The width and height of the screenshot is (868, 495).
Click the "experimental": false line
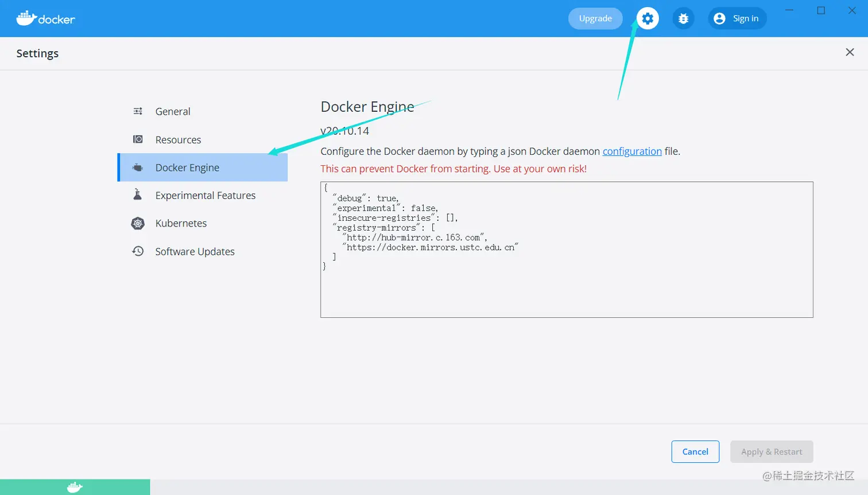tap(385, 208)
